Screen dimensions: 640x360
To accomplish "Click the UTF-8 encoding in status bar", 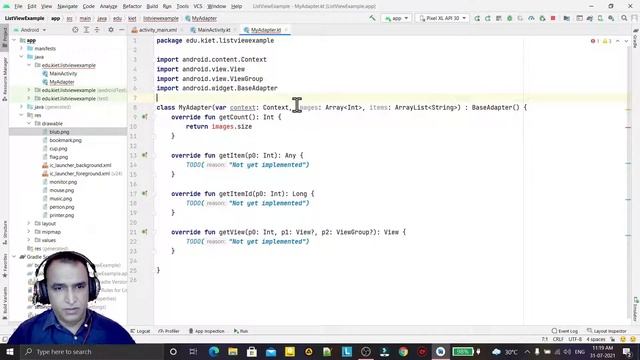I will [x=575, y=339].
